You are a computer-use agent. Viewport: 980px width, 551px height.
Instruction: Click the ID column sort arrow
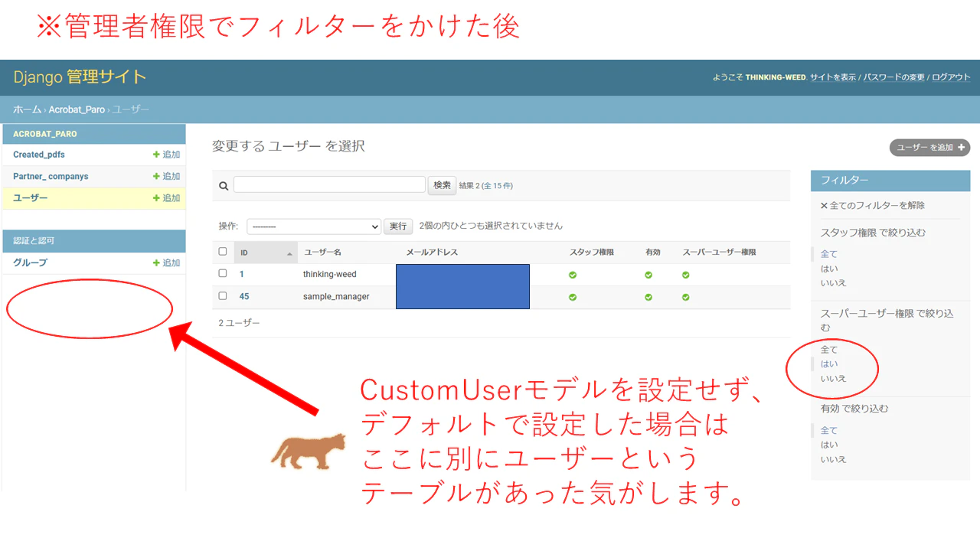point(289,253)
